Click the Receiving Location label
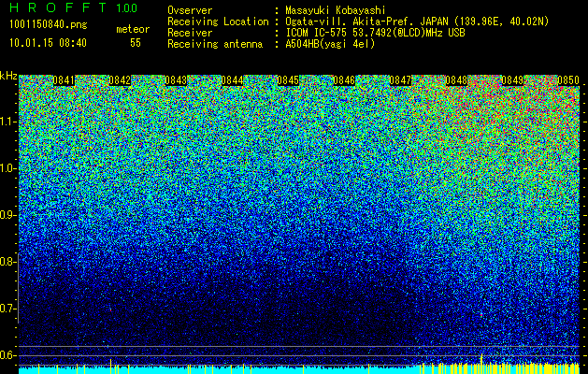The height and width of the screenshot is (374, 588). pos(218,22)
